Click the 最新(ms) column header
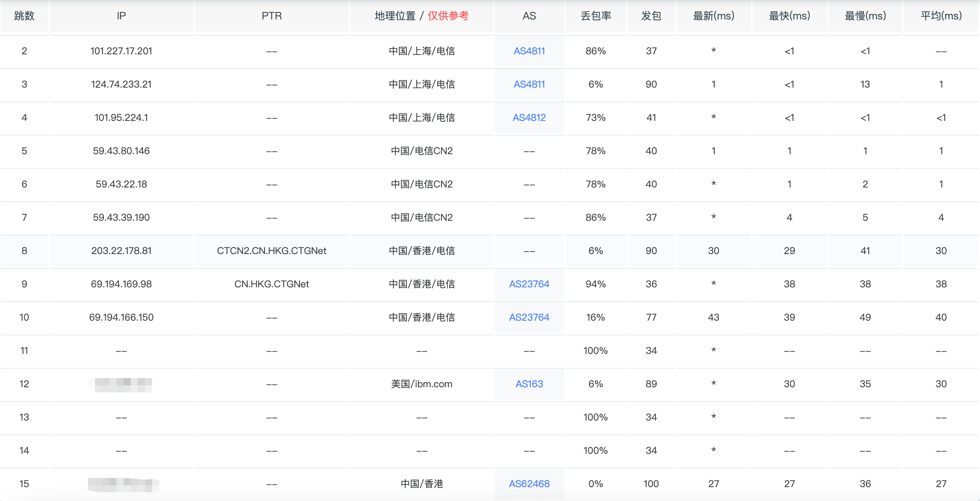 (713, 16)
